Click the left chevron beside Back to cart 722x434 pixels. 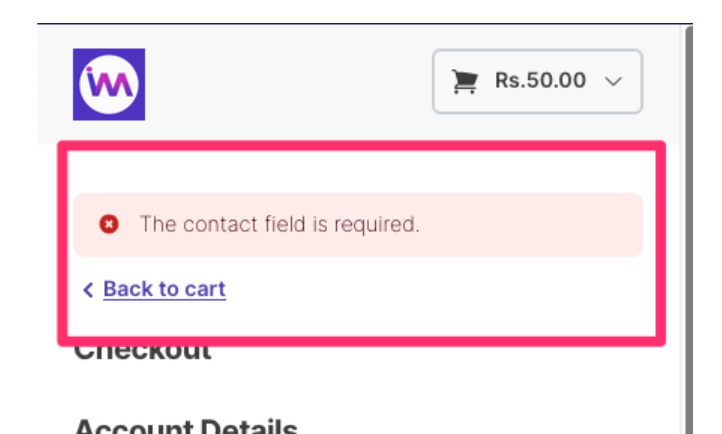(88, 290)
